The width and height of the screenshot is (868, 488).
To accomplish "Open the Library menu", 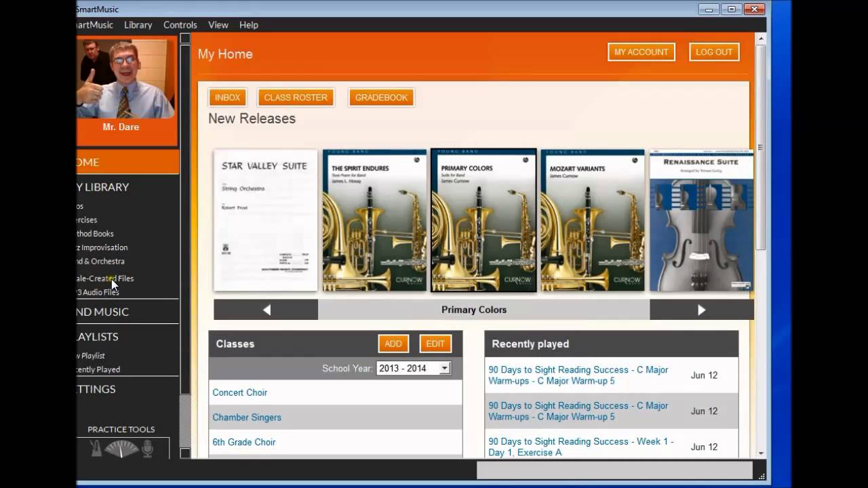I will point(138,24).
